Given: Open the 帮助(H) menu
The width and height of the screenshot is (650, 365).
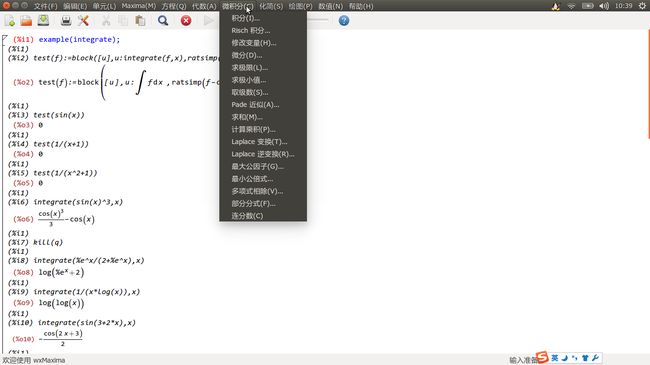Looking at the screenshot, I should pos(361,6).
